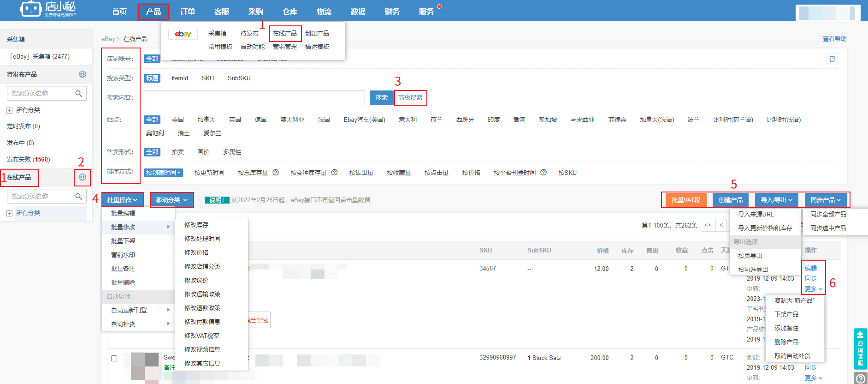Screen dimensions: 868x384
Task: Select 多属性 selling format
Action: 232,152
